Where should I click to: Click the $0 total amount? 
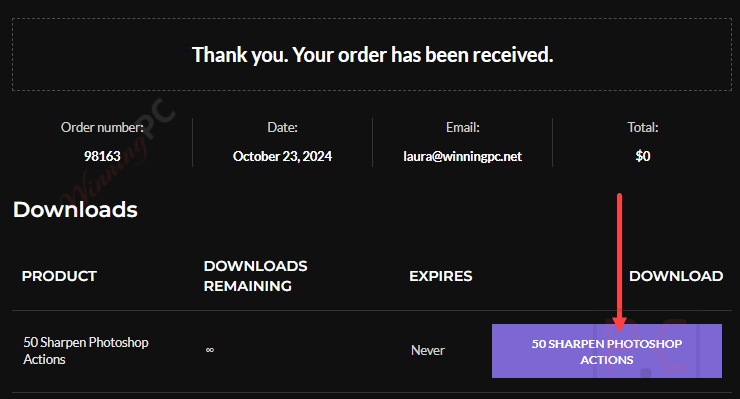click(643, 156)
